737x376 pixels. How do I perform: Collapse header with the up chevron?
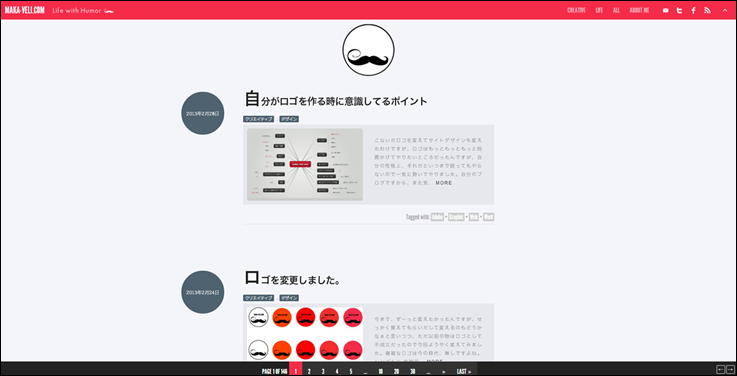[x=725, y=10]
